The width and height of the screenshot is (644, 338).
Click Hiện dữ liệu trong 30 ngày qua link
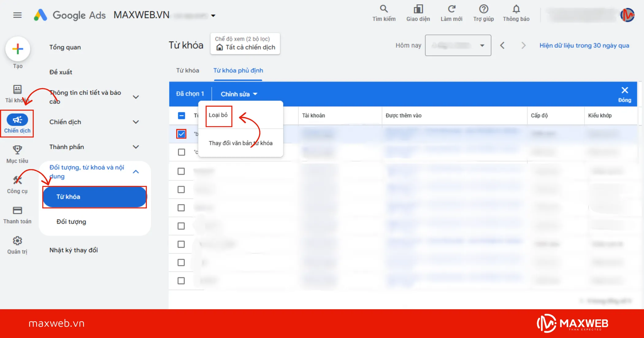coord(584,45)
